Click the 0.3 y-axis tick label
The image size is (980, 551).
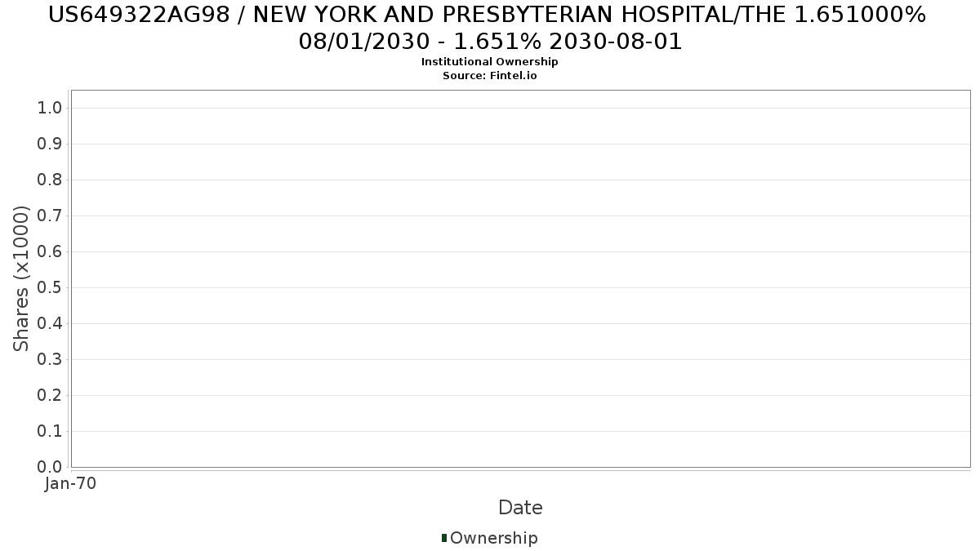50,359
